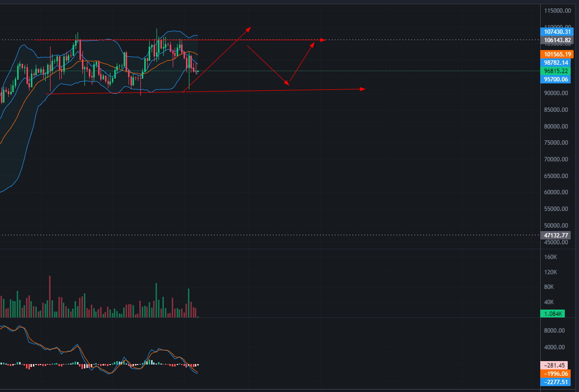Image resolution: width=579 pixels, height=392 pixels.
Task: Select the dotted horizontal line at 47132.77
Action: (x=270, y=235)
